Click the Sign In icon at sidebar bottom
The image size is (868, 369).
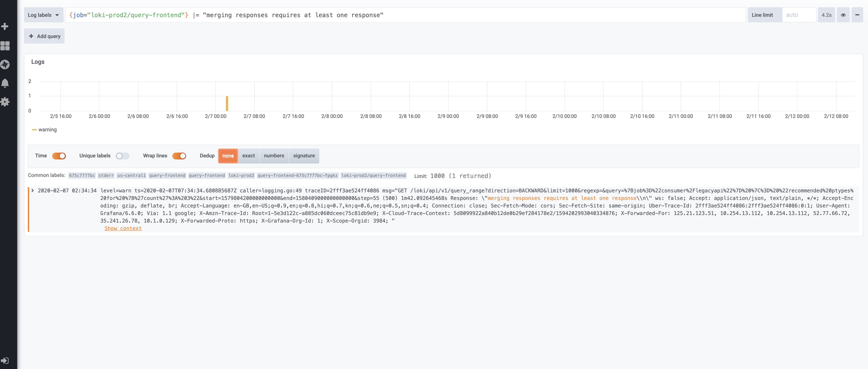pos(5,361)
